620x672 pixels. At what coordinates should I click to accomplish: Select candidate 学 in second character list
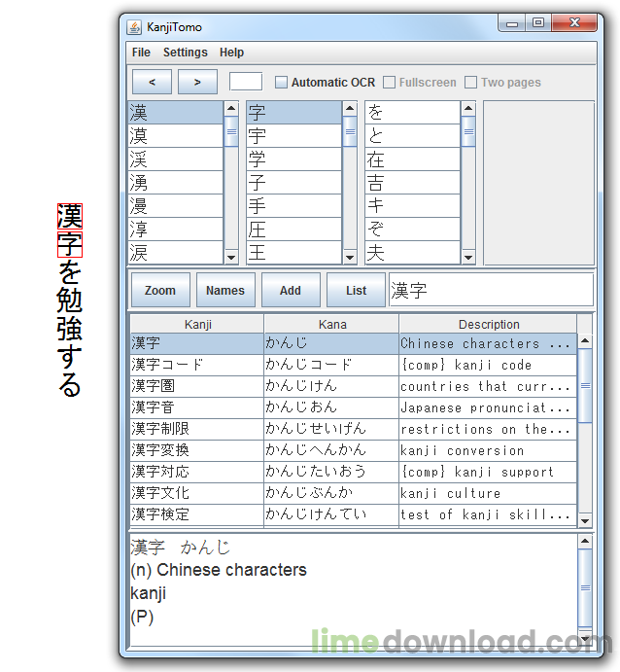point(294,159)
